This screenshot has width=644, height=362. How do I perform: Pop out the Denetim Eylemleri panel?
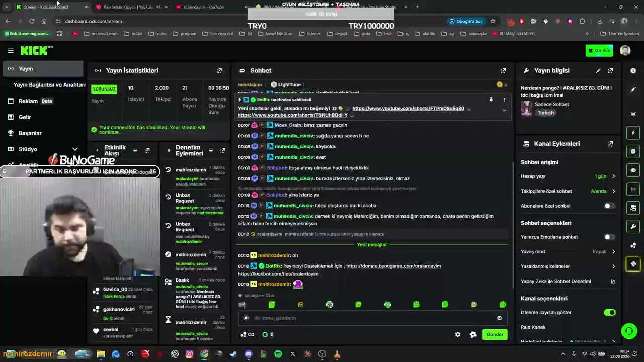tap(223, 150)
